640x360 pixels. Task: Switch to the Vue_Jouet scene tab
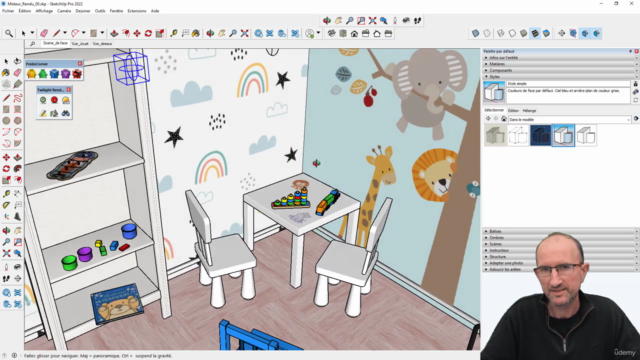click(80, 44)
